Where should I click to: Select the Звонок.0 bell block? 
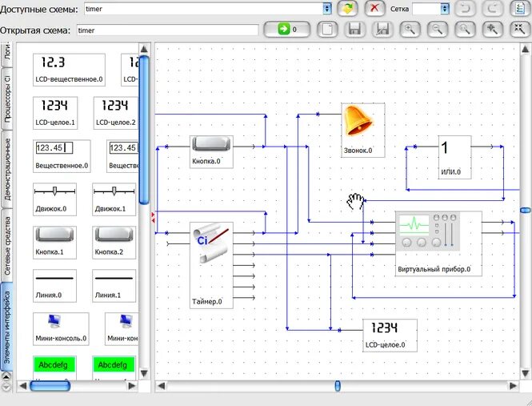[x=363, y=130]
